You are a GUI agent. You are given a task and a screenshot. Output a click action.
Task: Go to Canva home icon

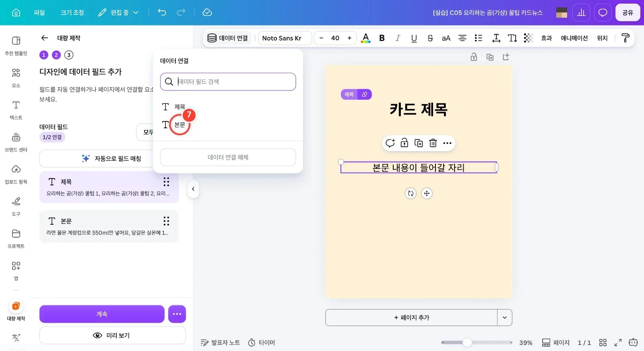[x=16, y=12]
